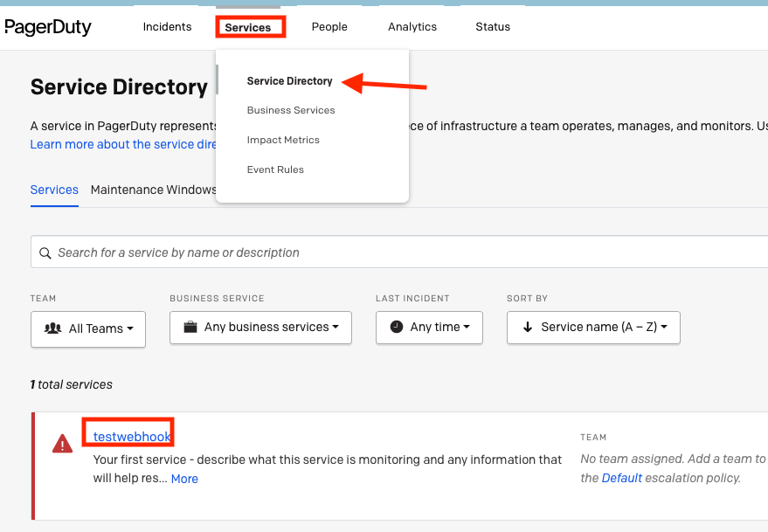Click the clock icon in Any time filter
The height and width of the screenshot is (532, 768).
pyautogui.click(x=397, y=327)
